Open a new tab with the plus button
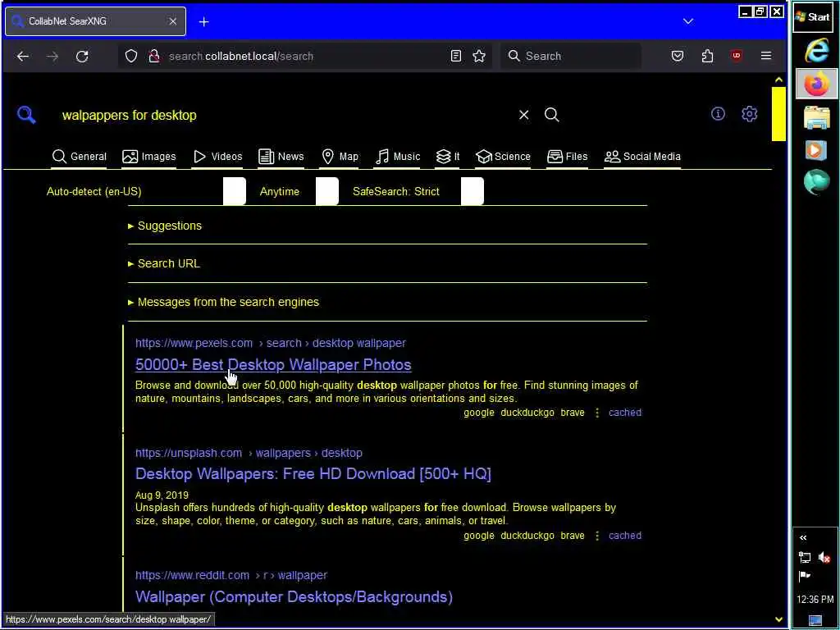840x630 pixels. tap(203, 21)
